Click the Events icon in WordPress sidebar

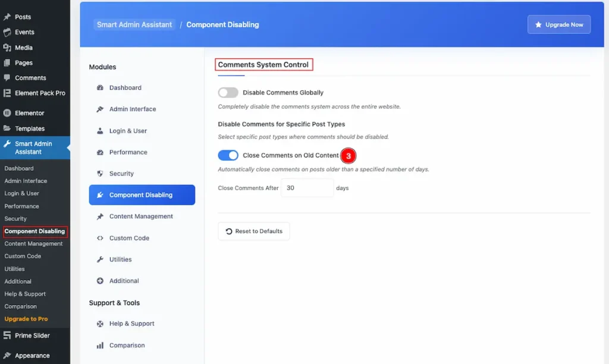[7, 32]
